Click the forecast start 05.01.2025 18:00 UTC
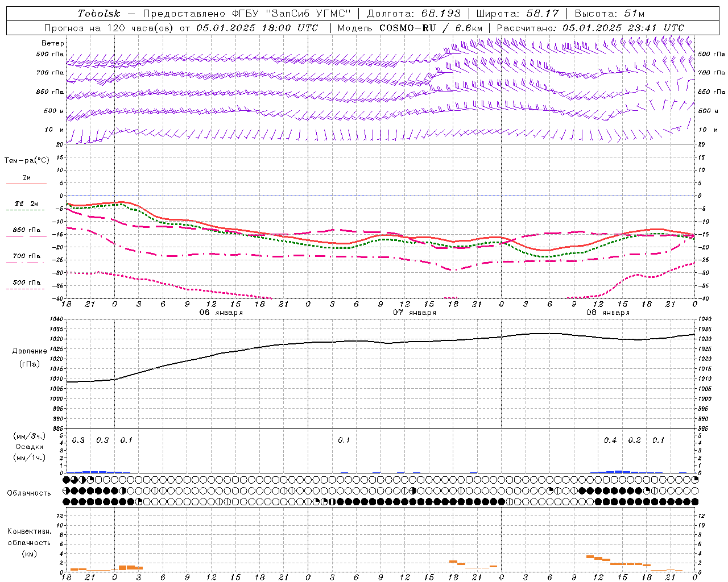The image size is (728, 582). coord(257,28)
